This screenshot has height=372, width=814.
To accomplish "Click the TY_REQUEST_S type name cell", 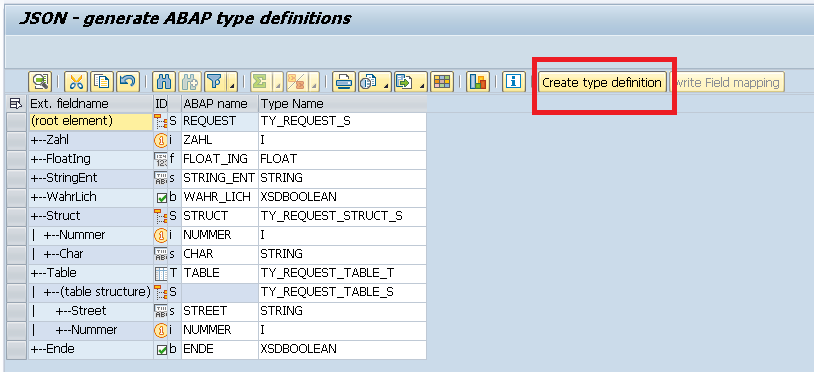I will click(x=343, y=121).
